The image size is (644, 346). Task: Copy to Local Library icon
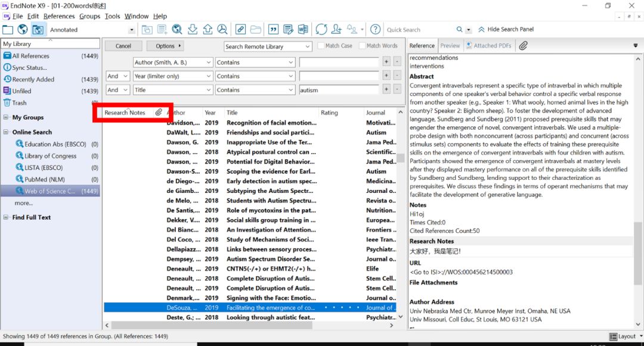point(147,30)
